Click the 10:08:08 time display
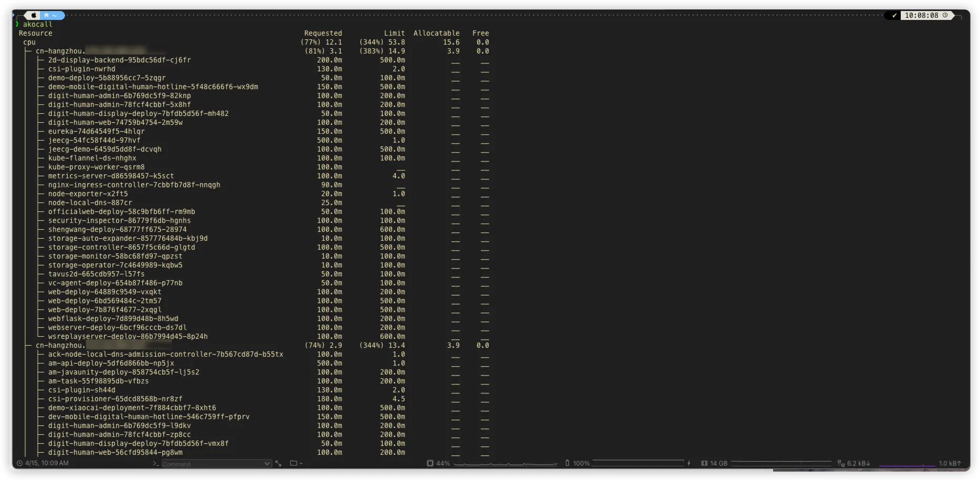Viewport: 980px width, 481px height. coord(921,15)
